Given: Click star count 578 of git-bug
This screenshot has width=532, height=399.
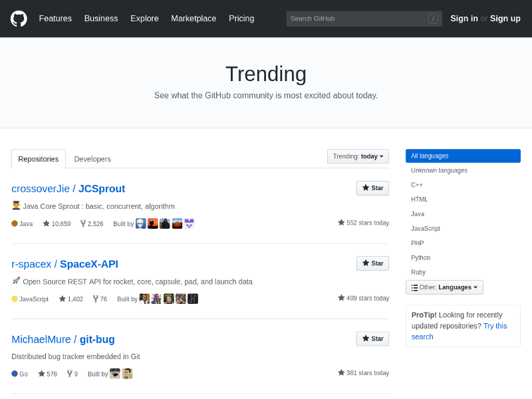Looking at the screenshot, I should tap(47, 374).
